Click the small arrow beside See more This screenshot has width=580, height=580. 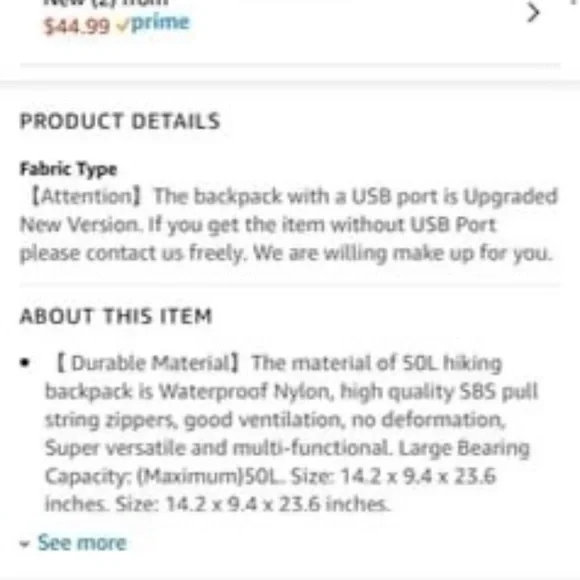(x=24, y=544)
